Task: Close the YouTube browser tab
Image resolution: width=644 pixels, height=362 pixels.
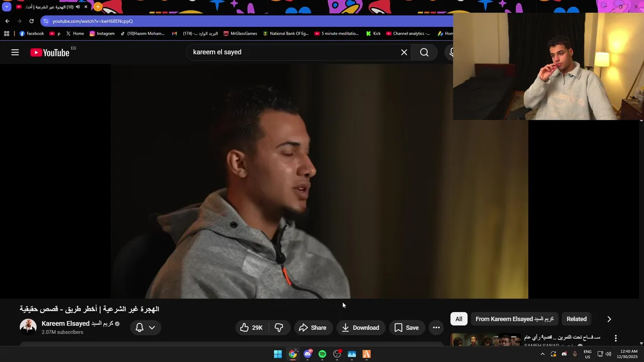Action: (x=86, y=7)
